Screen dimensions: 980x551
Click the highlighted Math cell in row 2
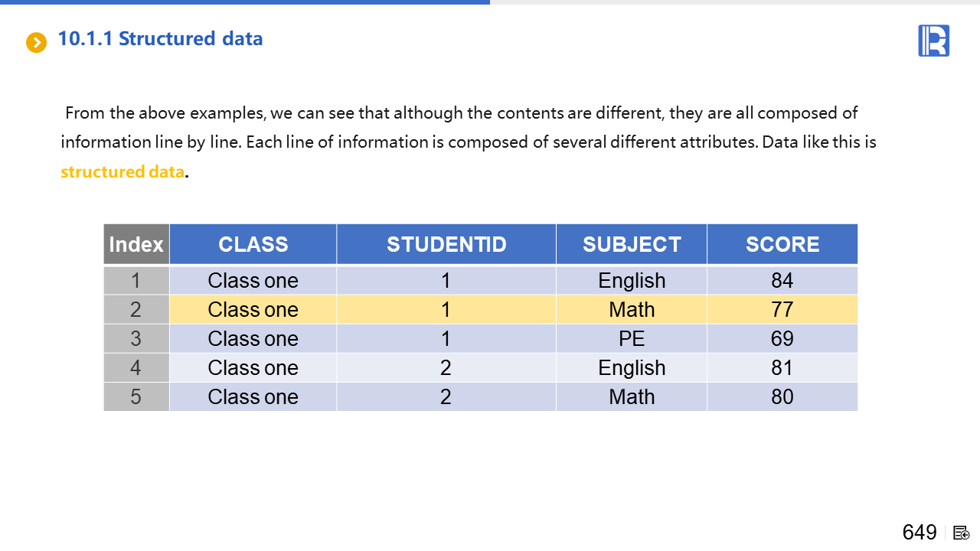[632, 310]
